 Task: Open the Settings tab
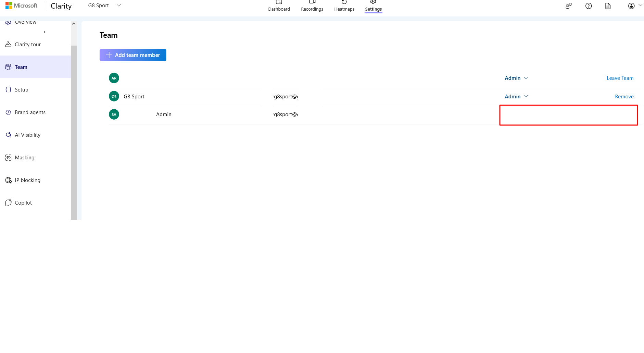click(x=374, y=6)
